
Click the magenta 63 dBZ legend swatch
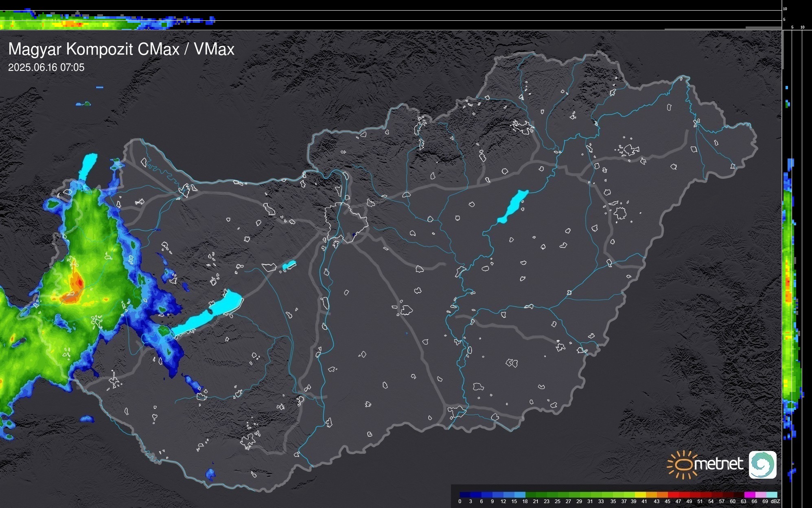[749, 495]
